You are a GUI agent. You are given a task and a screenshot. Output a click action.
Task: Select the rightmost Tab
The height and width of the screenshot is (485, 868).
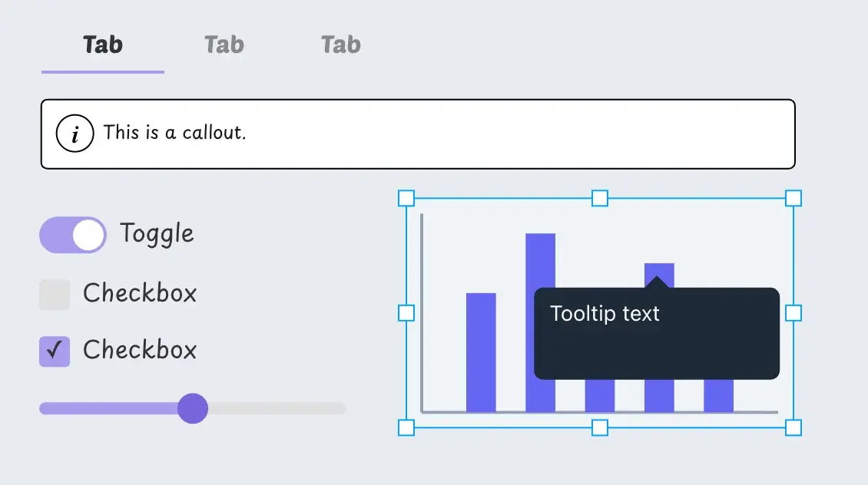click(x=340, y=44)
